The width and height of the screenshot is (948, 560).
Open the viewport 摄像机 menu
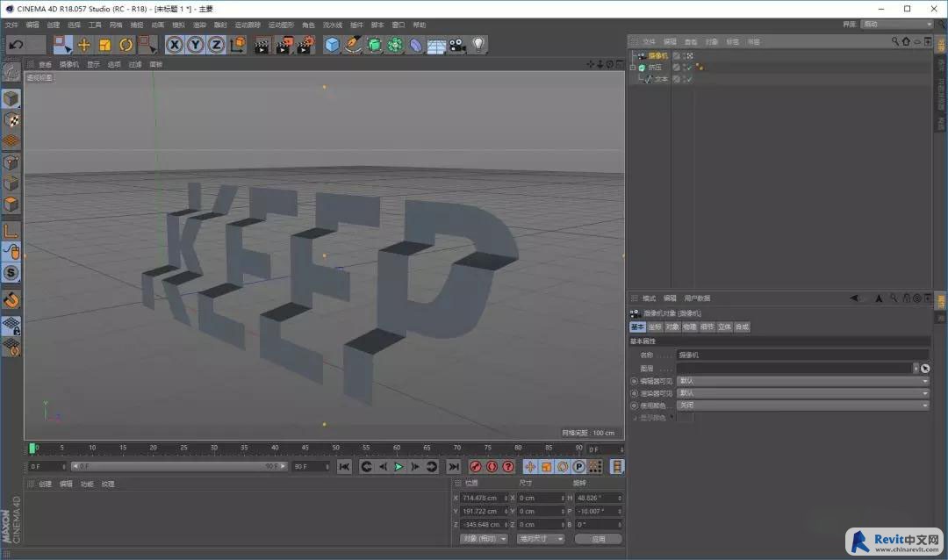(69, 64)
